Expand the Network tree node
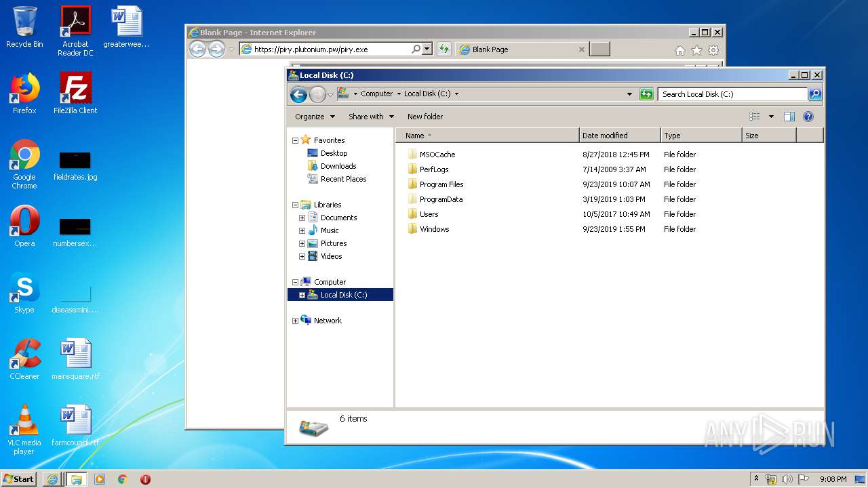The width and height of the screenshot is (868, 488). click(295, 321)
